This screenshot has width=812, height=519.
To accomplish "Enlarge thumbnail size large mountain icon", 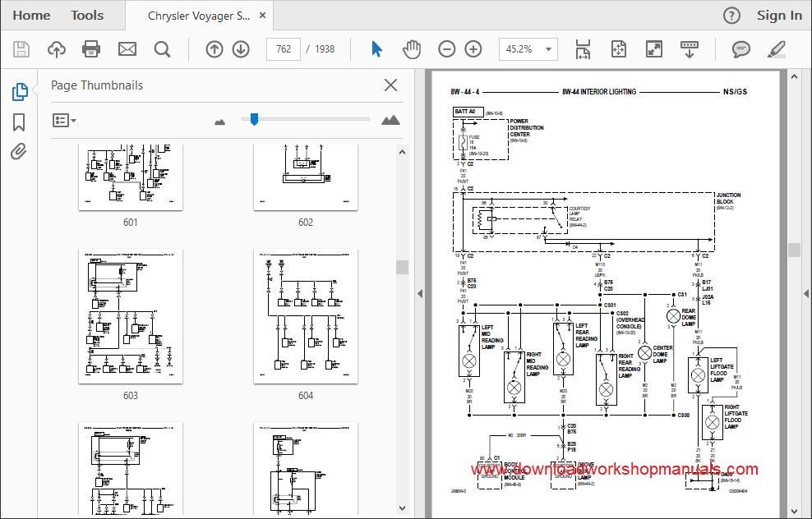I will pyautogui.click(x=390, y=121).
